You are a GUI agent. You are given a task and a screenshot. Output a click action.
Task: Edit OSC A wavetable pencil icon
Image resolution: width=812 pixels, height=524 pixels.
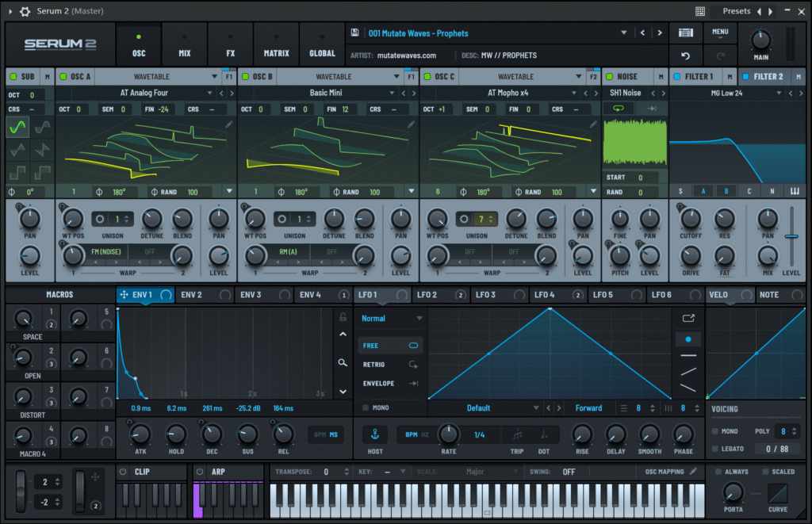pyautogui.click(x=229, y=124)
